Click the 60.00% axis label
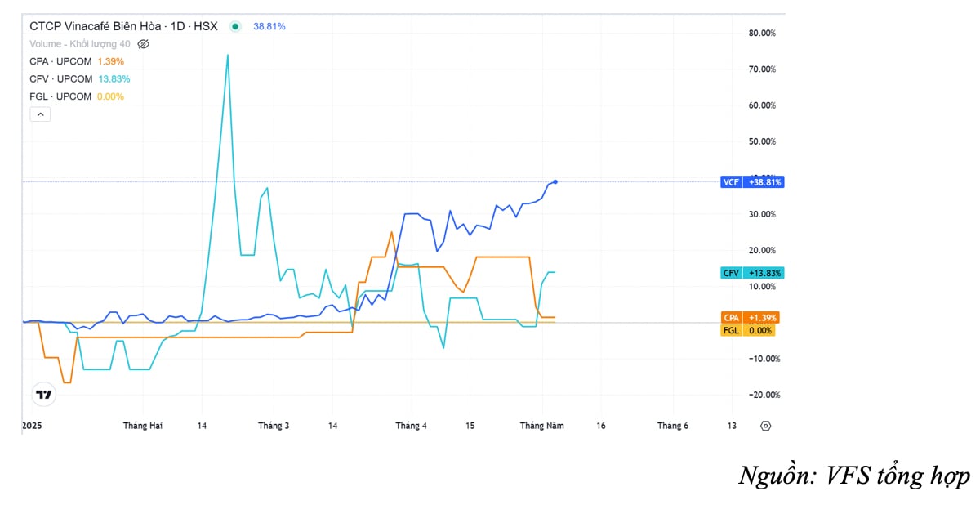980x505 pixels. pos(762,105)
